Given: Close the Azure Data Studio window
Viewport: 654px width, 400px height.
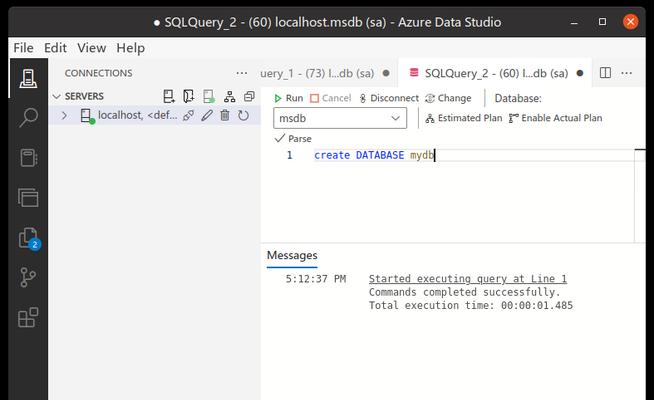Looking at the screenshot, I should click(630, 22).
